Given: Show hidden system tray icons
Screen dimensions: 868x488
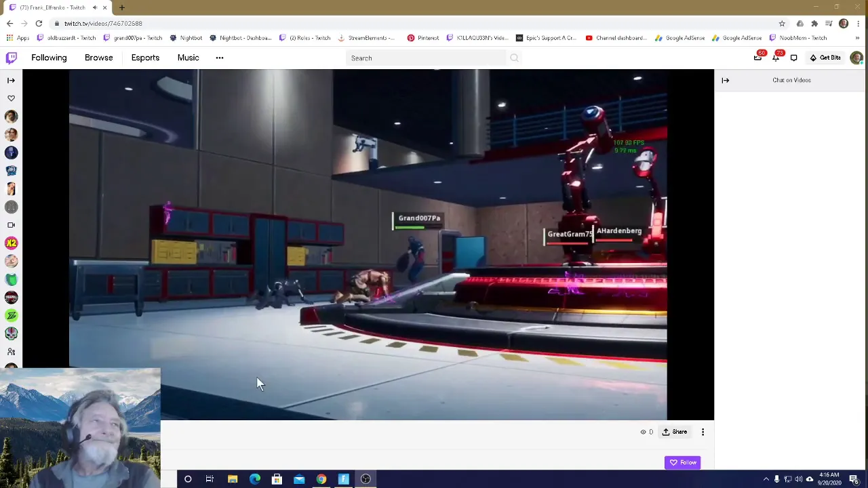Looking at the screenshot, I should coord(766,479).
